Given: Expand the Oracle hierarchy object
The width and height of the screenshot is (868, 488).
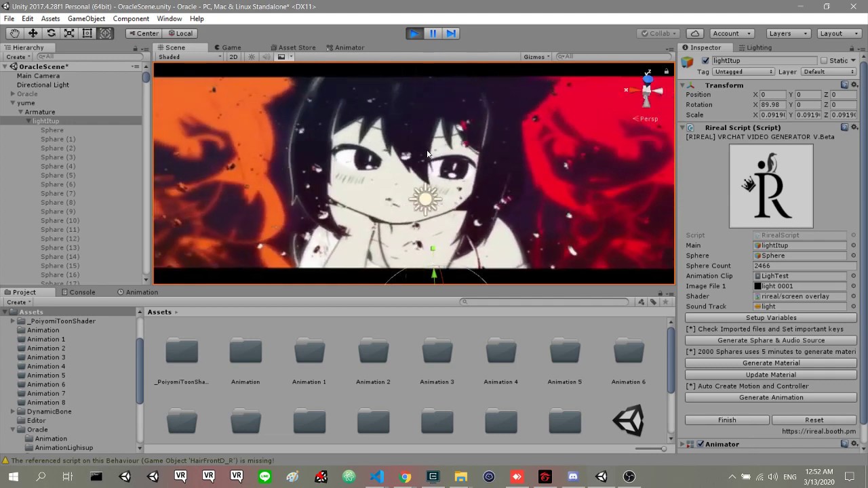Looking at the screenshot, I should click(x=12, y=94).
